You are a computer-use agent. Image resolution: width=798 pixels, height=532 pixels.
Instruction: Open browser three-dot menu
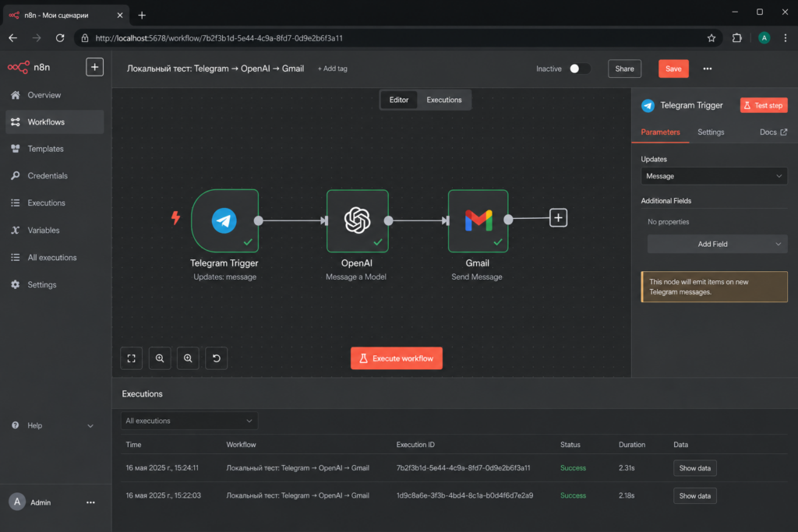786,38
